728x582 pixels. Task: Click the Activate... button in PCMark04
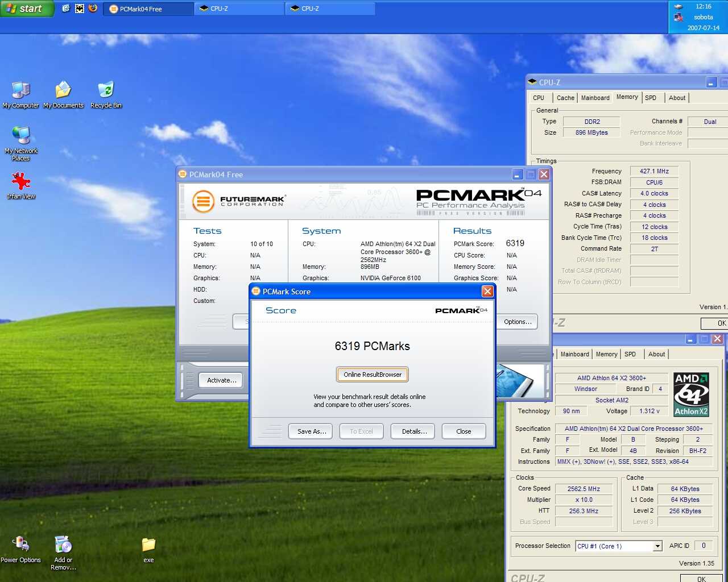coord(222,380)
